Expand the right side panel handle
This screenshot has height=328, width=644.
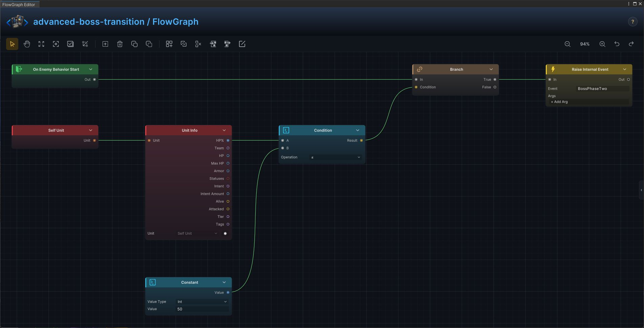click(641, 190)
